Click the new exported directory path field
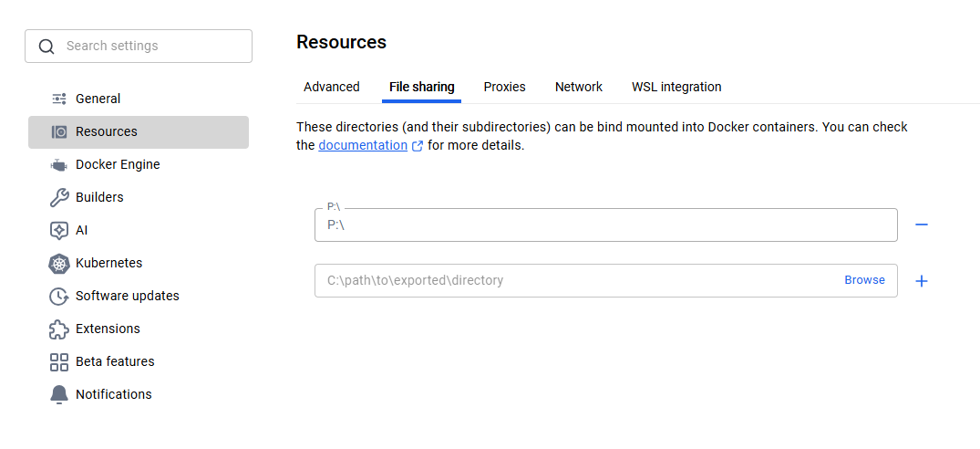 point(605,281)
